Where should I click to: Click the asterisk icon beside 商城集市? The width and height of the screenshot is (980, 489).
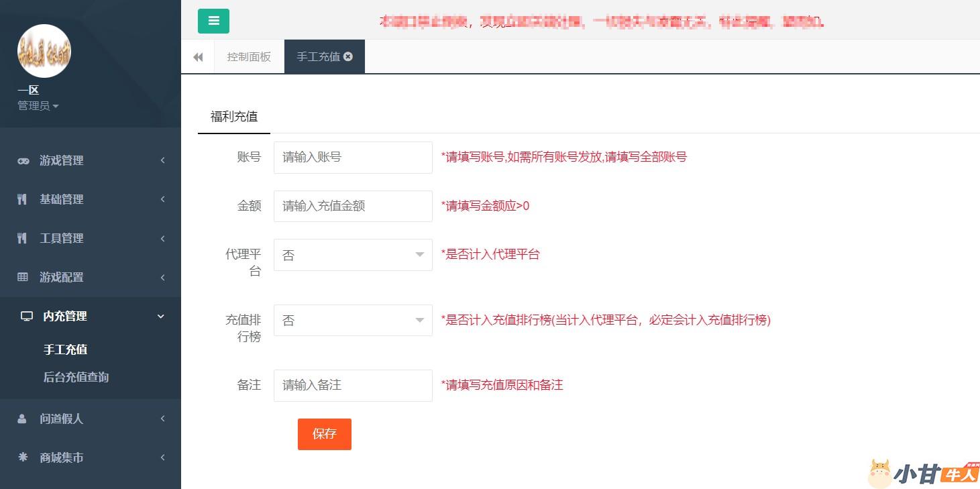pyautogui.click(x=23, y=457)
